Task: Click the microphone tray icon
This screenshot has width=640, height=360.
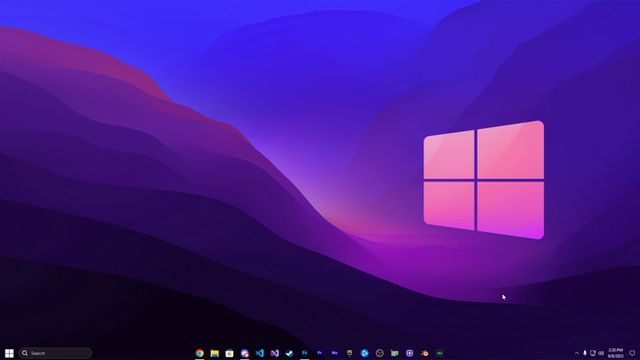Action: (584, 353)
